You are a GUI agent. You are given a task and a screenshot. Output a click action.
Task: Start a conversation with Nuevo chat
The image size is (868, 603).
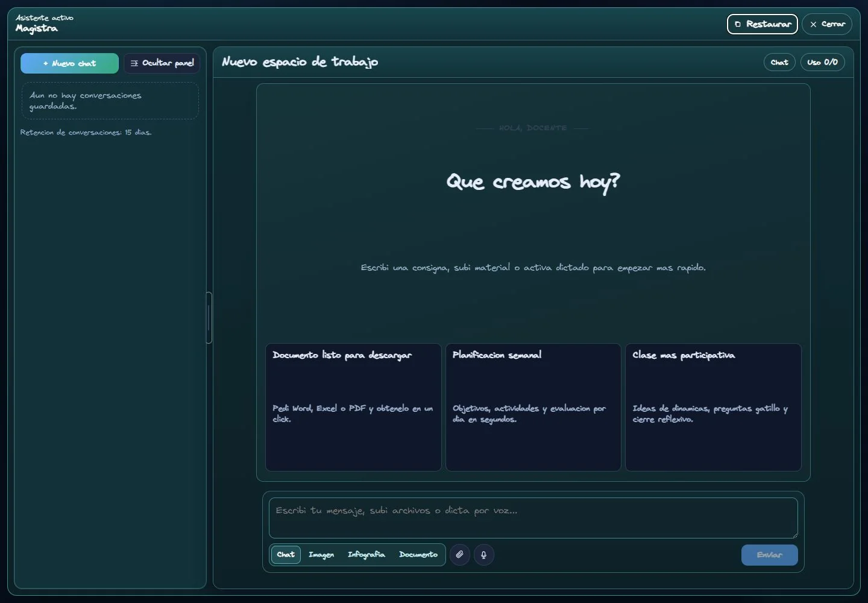point(69,63)
